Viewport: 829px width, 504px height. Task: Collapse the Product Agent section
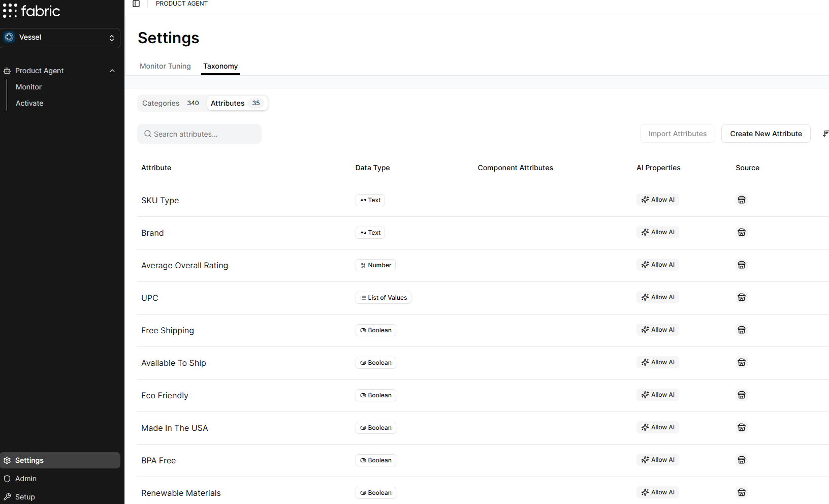tap(112, 71)
